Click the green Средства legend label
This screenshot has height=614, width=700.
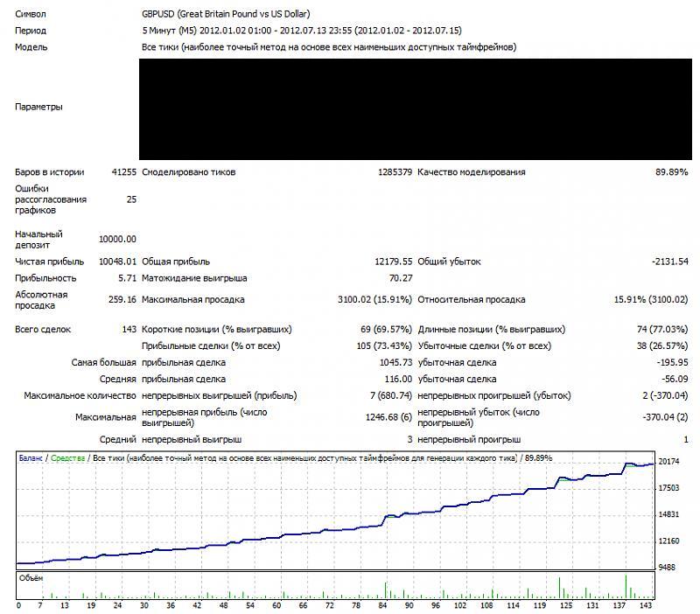pyautogui.click(x=68, y=457)
